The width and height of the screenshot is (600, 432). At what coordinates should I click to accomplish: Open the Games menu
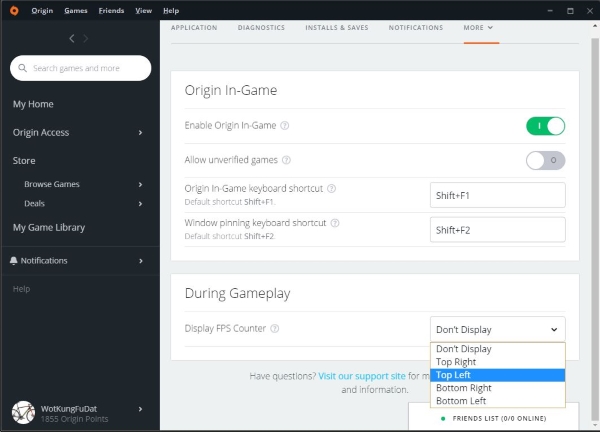(76, 11)
